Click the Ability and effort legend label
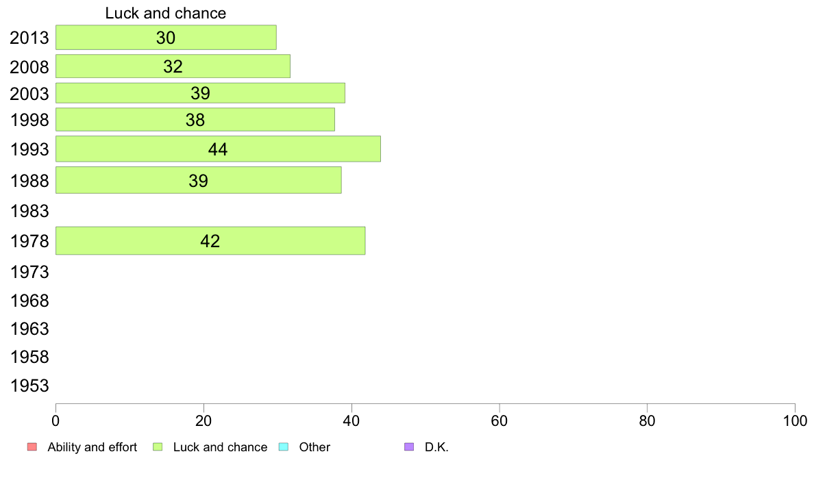814x504 pixels. pos(92,447)
